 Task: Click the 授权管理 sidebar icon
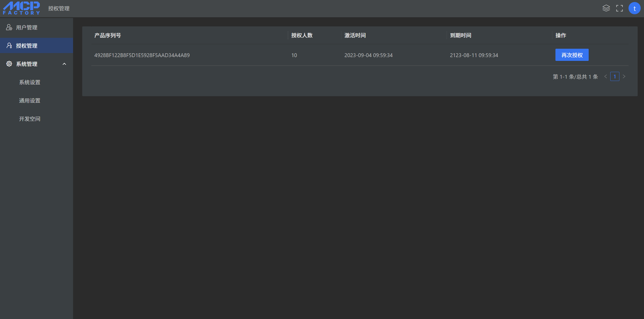(x=9, y=46)
